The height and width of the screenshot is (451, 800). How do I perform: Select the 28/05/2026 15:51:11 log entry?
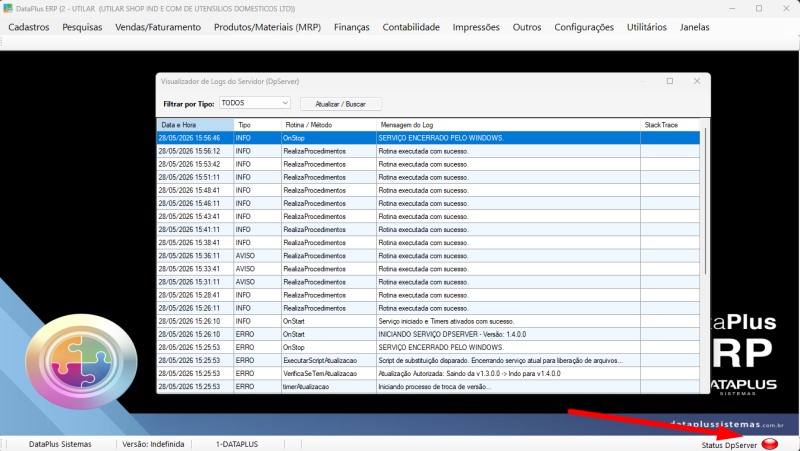click(x=428, y=177)
